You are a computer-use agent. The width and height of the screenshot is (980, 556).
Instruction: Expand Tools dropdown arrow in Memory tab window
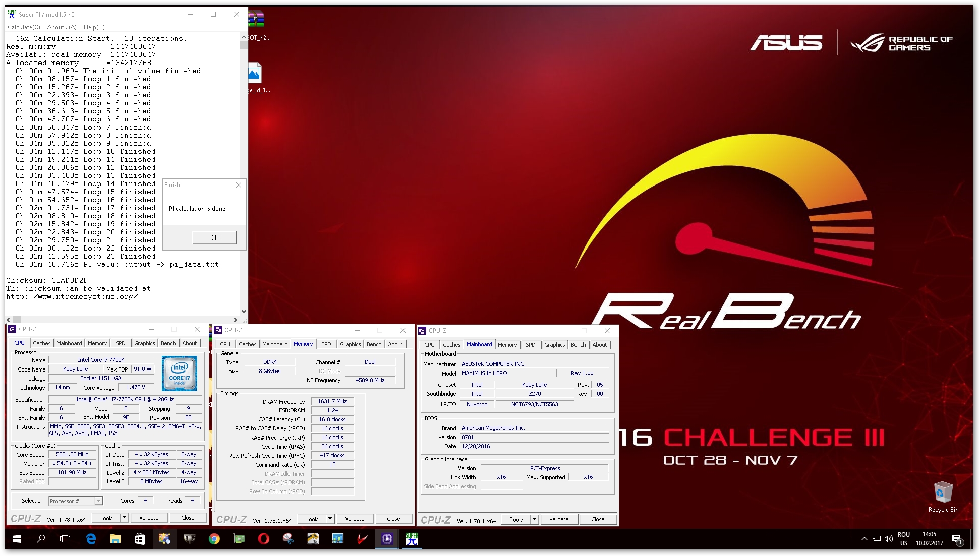pyautogui.click(x=330, y=519)
